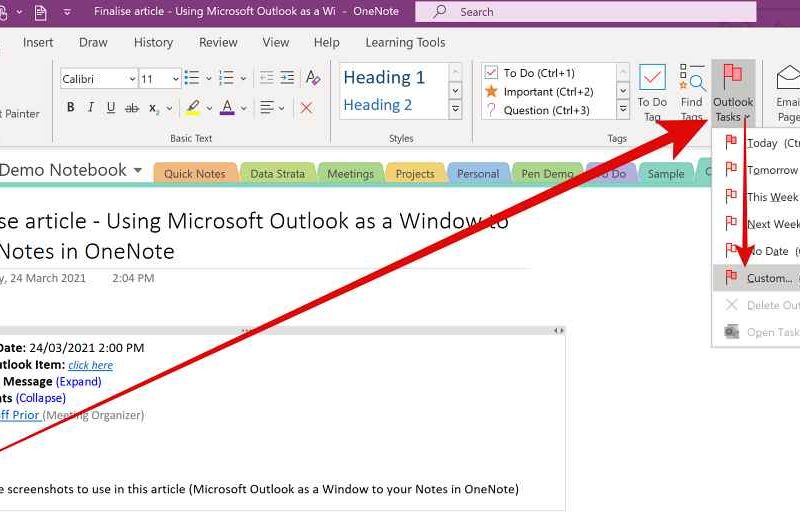This screenshot has height=525, width=800.
Task: Open Quick Access Toolbar customize arrow
Action: click(67, 12)
